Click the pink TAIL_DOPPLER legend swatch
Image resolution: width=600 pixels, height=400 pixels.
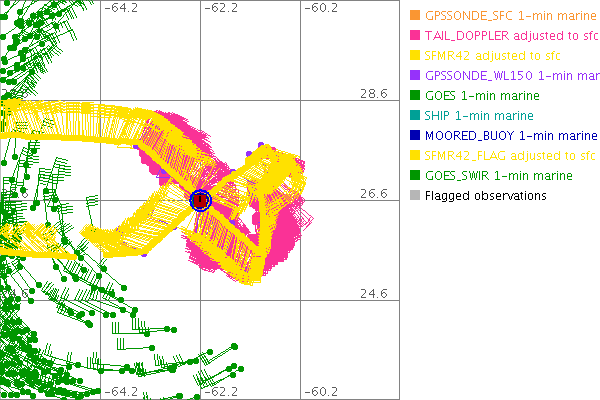pyautogui.click(x=414, y=35)
